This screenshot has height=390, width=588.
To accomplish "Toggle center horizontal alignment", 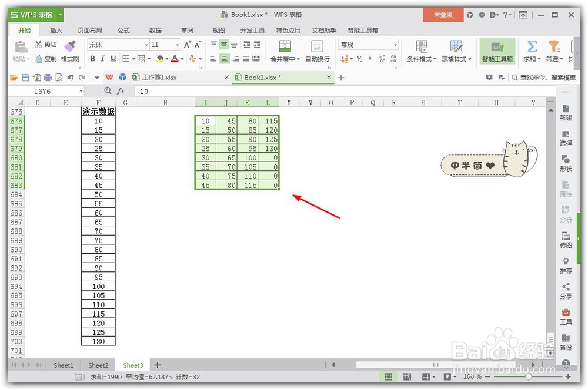I will (x=224, y=59).
